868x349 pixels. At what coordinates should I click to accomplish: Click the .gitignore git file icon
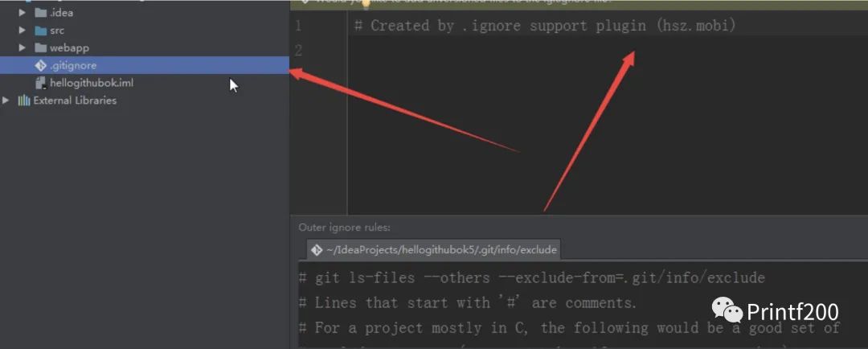pos(40,66)
